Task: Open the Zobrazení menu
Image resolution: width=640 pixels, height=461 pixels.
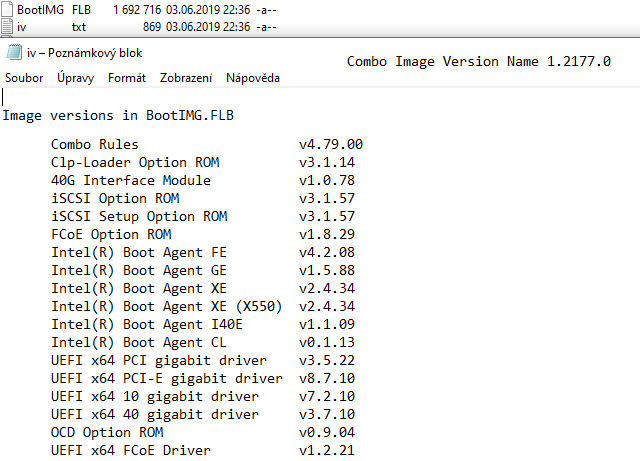Action: 186,78
